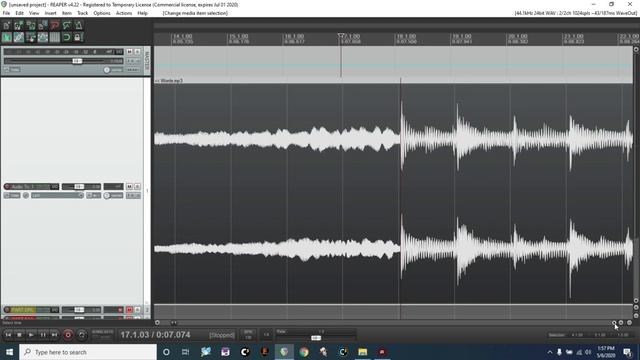Screen dimensions: 640x360
Task: Open the Item menu
Action: click(67, 13)
